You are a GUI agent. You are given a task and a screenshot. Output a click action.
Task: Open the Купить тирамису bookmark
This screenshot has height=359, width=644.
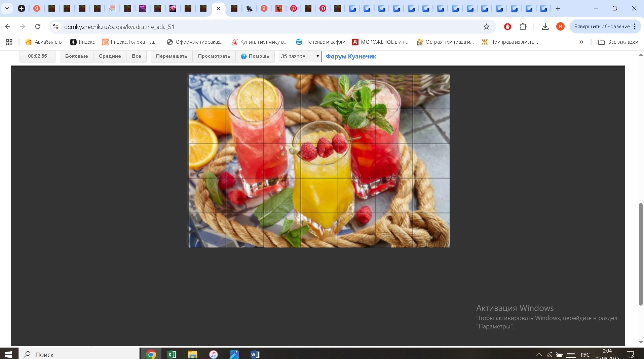(x=260, y=42)
